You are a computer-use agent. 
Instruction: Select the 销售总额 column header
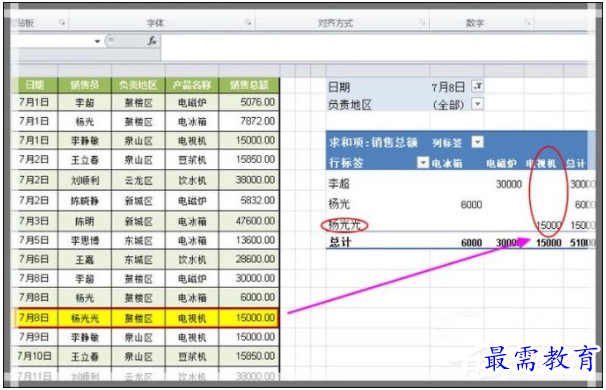tap(249, 85)
